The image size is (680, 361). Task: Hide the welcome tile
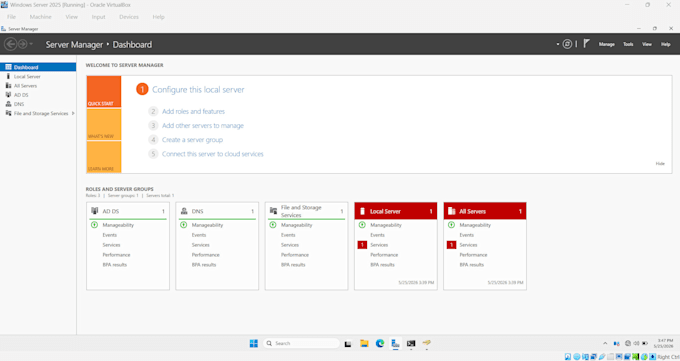(x=660, y=164)
